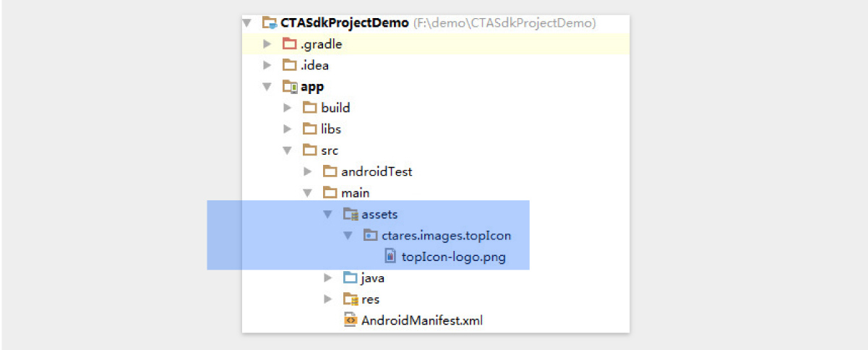868x350 pixels.
Task: Click the topIcon-logo.png image file icon
Action: [390, 256]
